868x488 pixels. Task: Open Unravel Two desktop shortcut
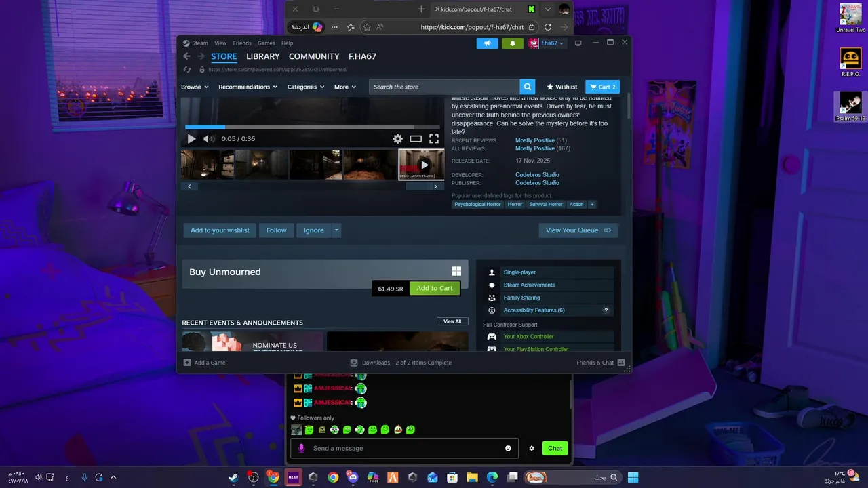[850, 18]
